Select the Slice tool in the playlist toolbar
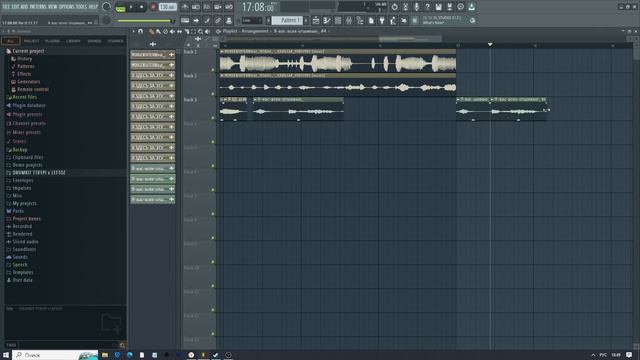 pyautogui.click(x=187, y=31)
